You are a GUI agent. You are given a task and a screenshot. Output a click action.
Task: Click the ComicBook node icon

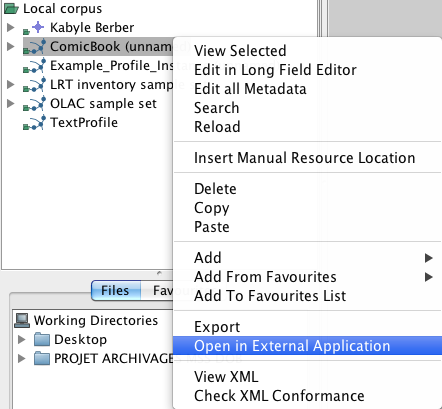point(34,47)
